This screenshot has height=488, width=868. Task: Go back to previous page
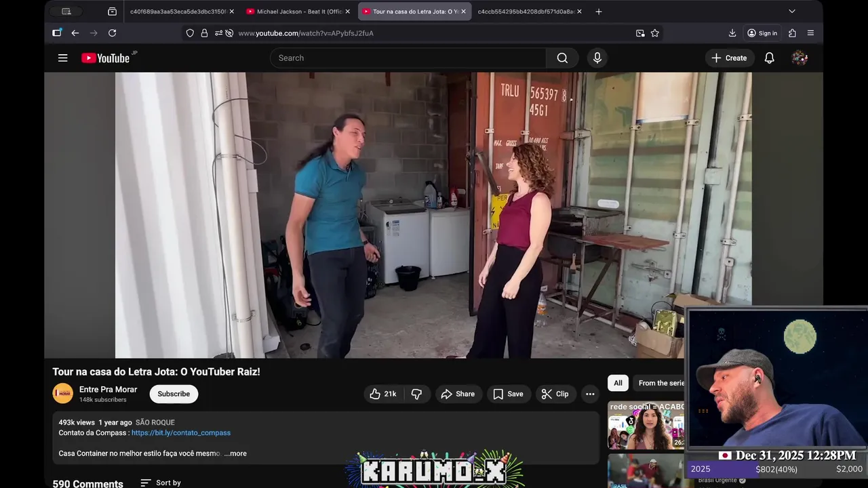point(75,33)
